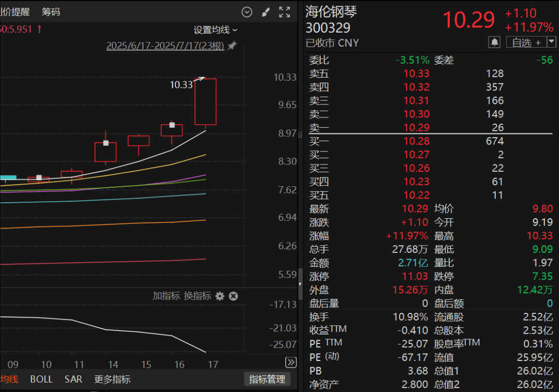The image size is (559, 392).
Task: Add stock to watchlist via 自选 + button
Action: pyautogui.click(x=526, y=43)
